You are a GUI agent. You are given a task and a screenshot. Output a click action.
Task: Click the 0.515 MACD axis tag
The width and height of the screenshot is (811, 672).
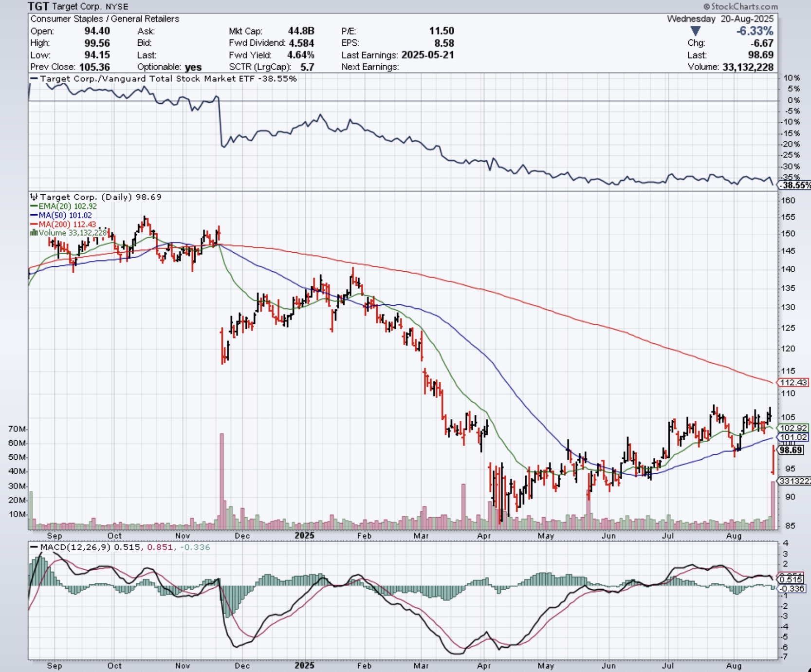790,579
